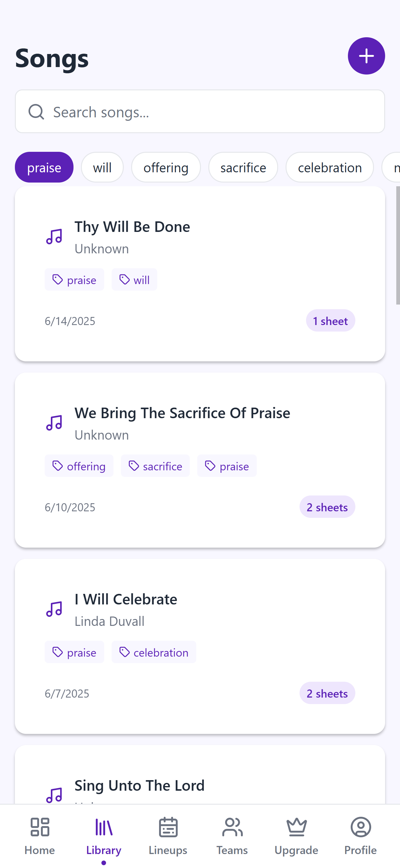Click the 1 sheet badge on Thy Will Be Done

[x=330, y=321]
